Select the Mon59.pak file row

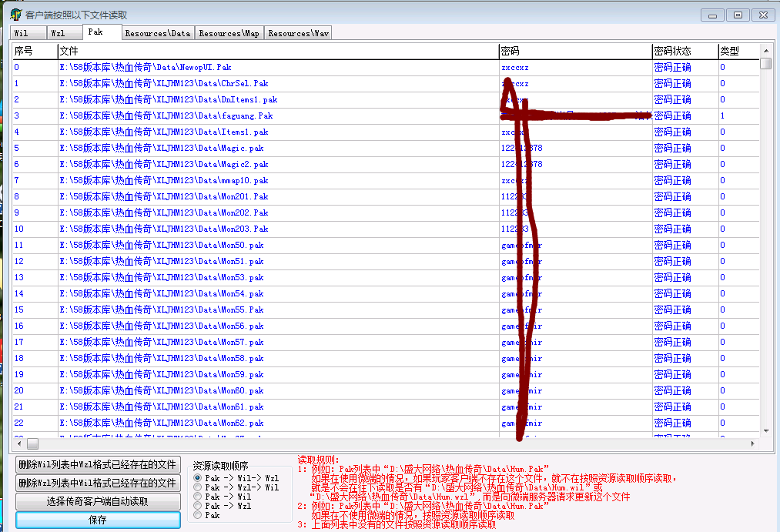tap(386, 374)
